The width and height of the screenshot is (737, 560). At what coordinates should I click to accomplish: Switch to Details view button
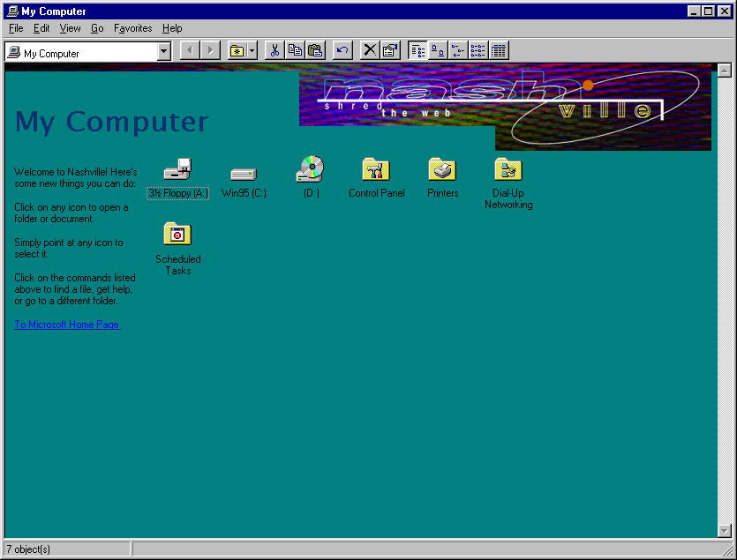(x=499, y=50)
